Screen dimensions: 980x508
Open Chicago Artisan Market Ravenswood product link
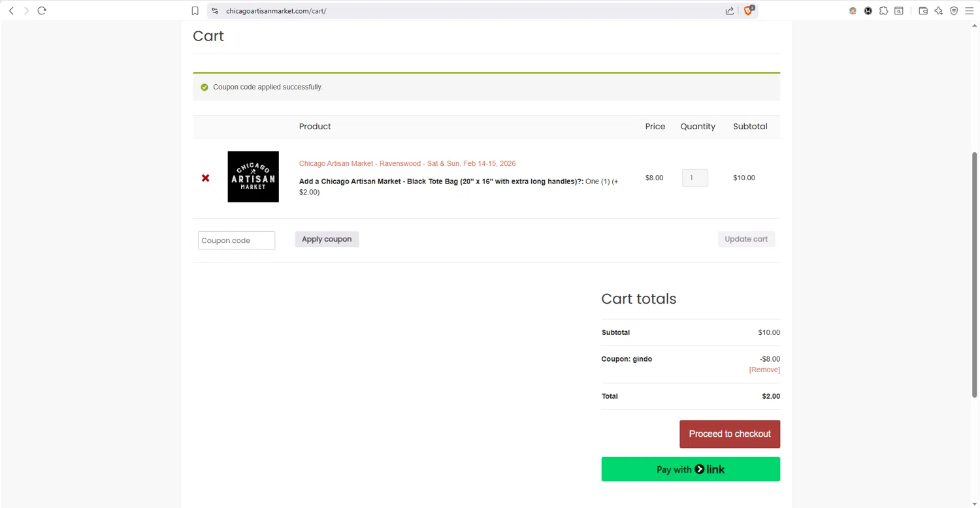407,163
